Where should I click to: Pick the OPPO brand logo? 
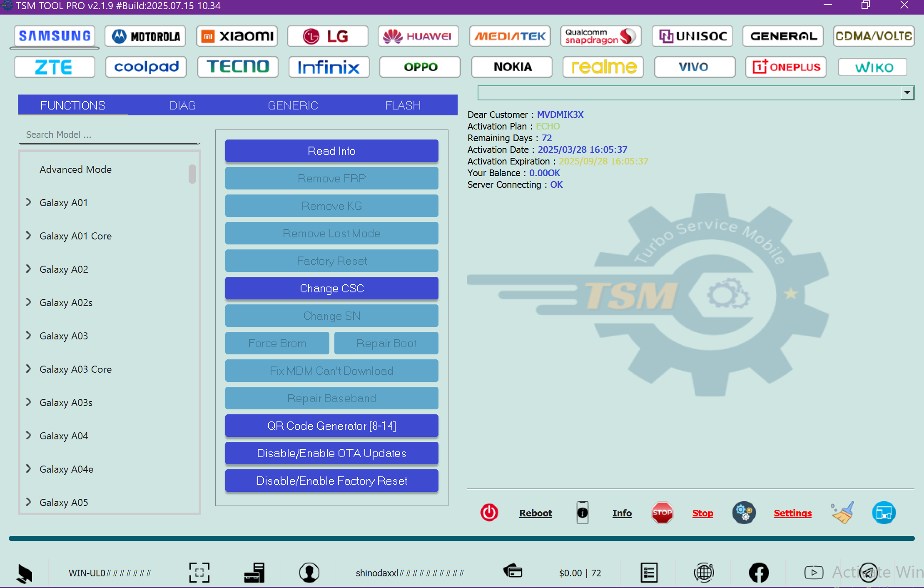tap(420, 67)
